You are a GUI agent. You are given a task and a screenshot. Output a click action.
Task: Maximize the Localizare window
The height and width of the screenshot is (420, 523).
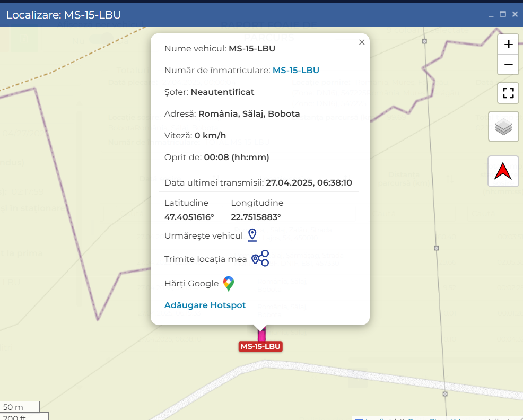503,14
